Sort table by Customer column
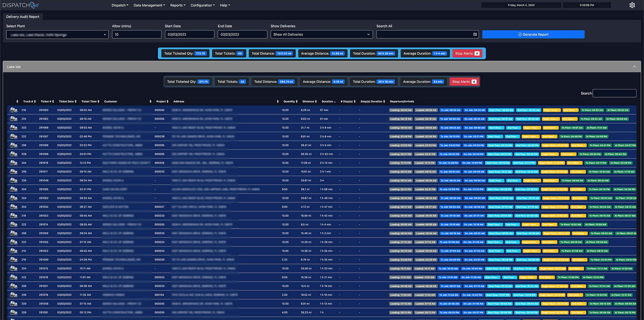644x320 pixels. [x=127, y=102]
